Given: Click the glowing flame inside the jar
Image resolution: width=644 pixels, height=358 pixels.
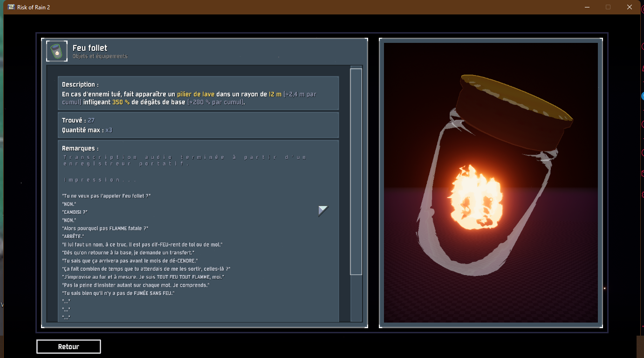Looking at the screenshot, I should [x=474, y=197].
